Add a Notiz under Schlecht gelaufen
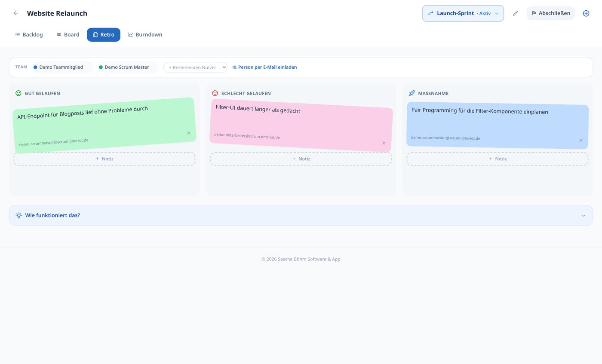Image resolution: width=602 pixels, height=364 pixels. coord(301,159)
